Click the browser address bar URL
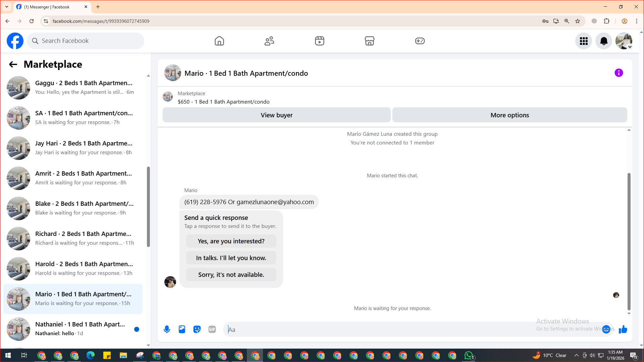Image resolution: width=644 pixels, height=362 pixels. coord(101,21)
